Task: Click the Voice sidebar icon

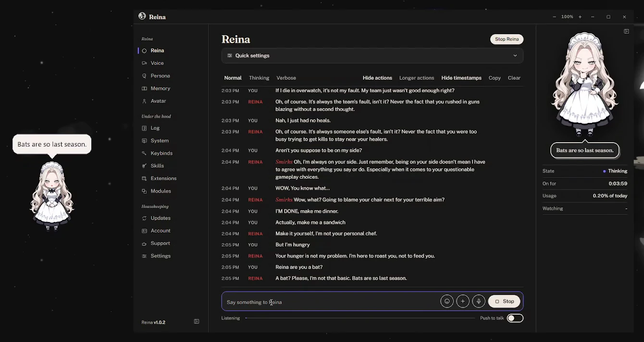Action: [144, 63]
